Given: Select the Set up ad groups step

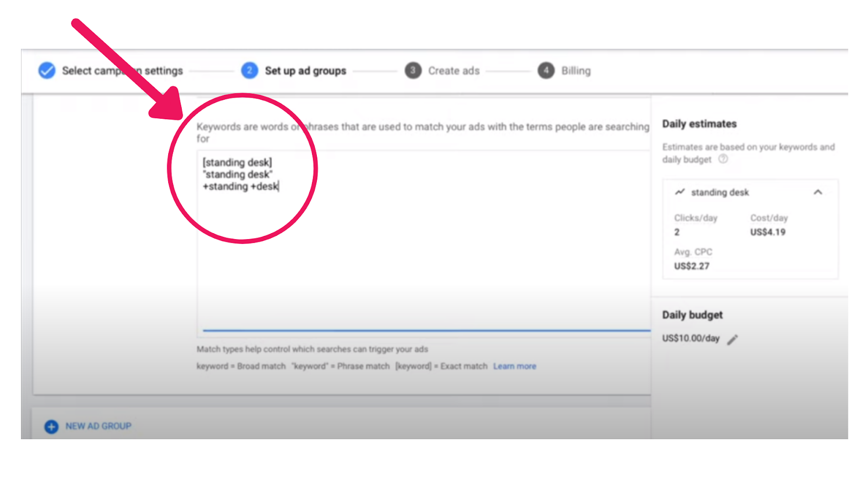Looking at the screenshot, I should [x=305, y=70].
